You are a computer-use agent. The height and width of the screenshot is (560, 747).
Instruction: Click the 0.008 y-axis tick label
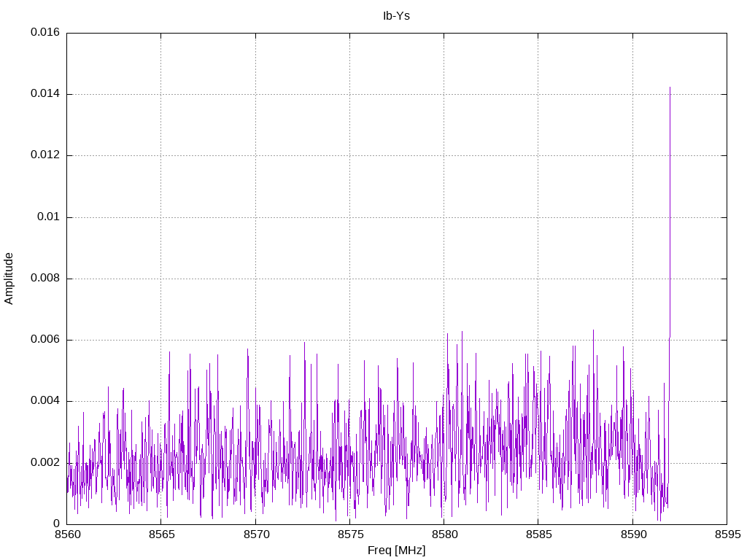[44, 279]
